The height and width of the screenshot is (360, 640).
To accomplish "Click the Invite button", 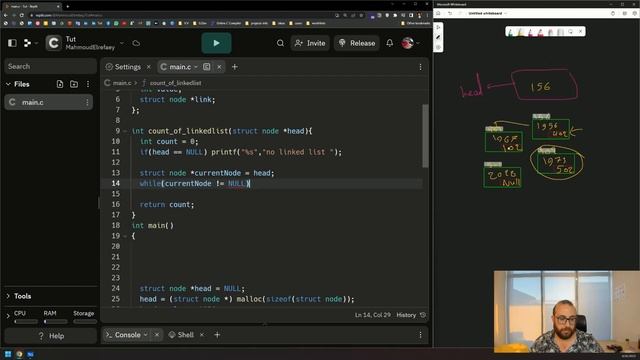I will 310,43.
